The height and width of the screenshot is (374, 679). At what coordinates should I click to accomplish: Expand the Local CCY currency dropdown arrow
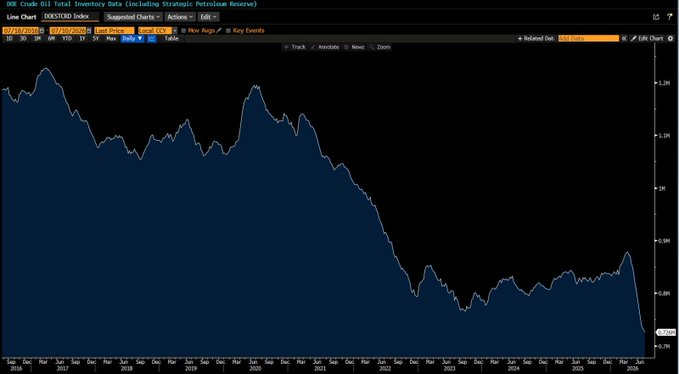point(175,31)
